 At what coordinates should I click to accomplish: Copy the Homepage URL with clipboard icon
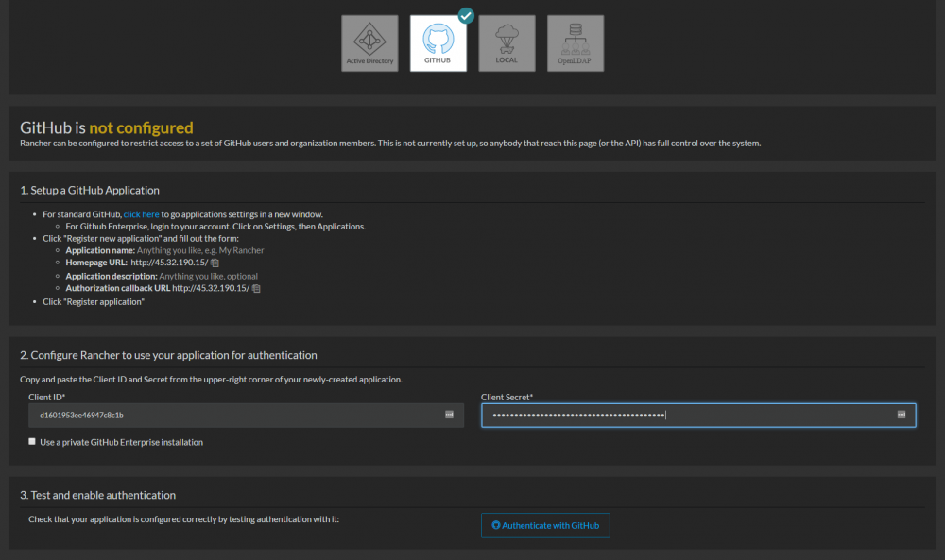click(x=215, y=263)
